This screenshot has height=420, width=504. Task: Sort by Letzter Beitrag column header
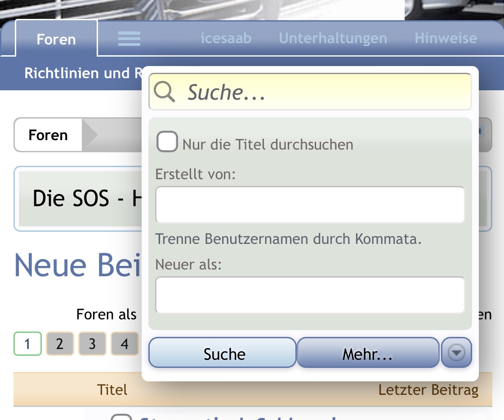point(428,390)
